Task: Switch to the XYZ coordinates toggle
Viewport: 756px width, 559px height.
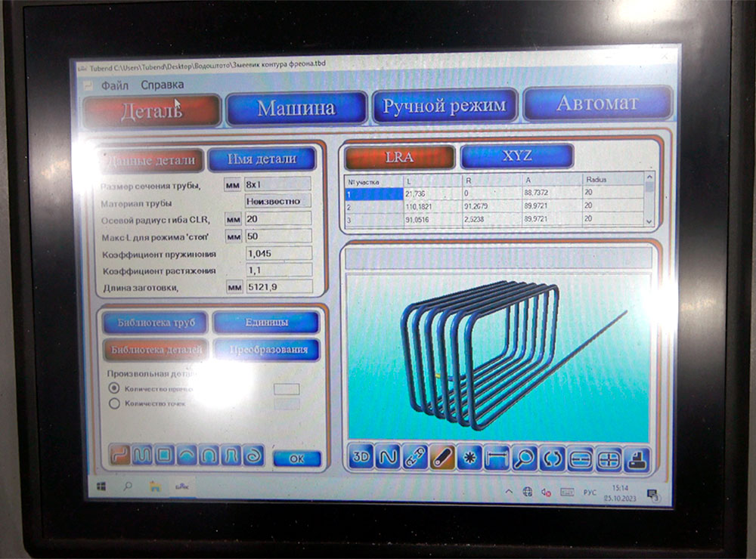Action: click(x=517, y=156)
